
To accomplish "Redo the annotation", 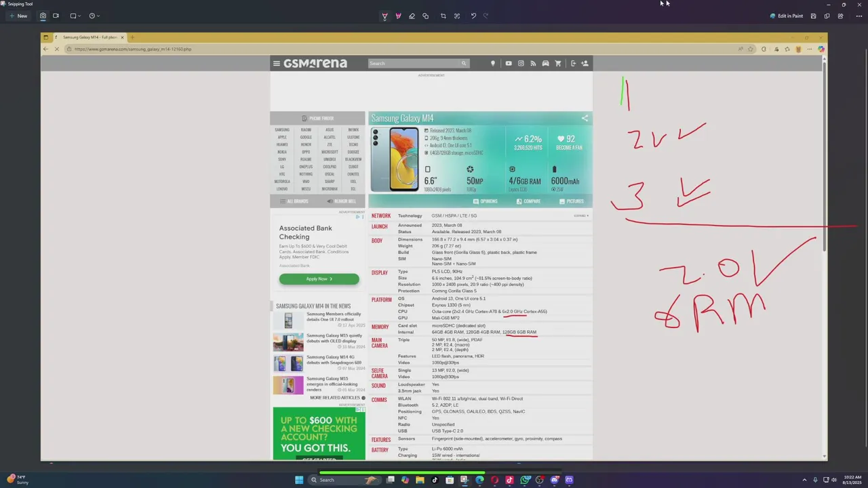I will pyautogui.click(x=486, y=16).
